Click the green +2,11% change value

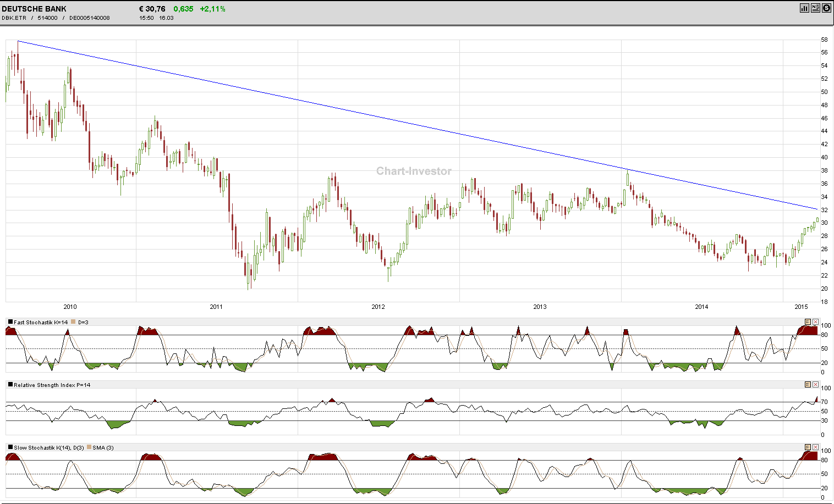point(213,9)
